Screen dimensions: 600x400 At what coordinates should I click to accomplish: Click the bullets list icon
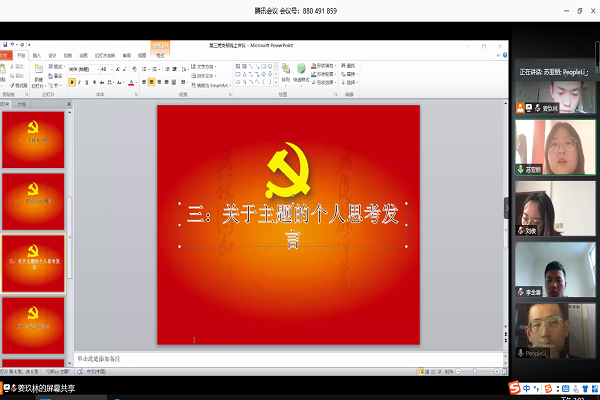pyautogui.click(x=143, y=67)
